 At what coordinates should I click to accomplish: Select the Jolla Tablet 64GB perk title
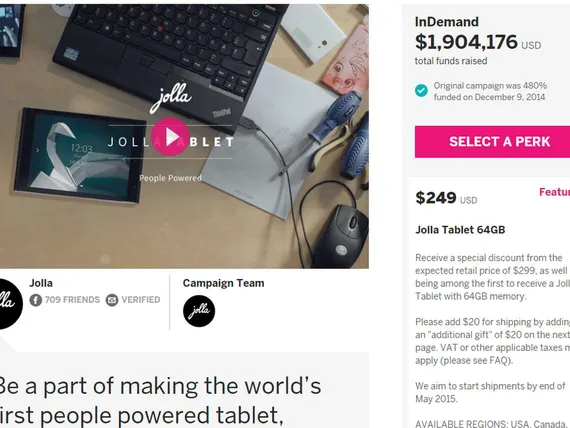tap(460, 230)
